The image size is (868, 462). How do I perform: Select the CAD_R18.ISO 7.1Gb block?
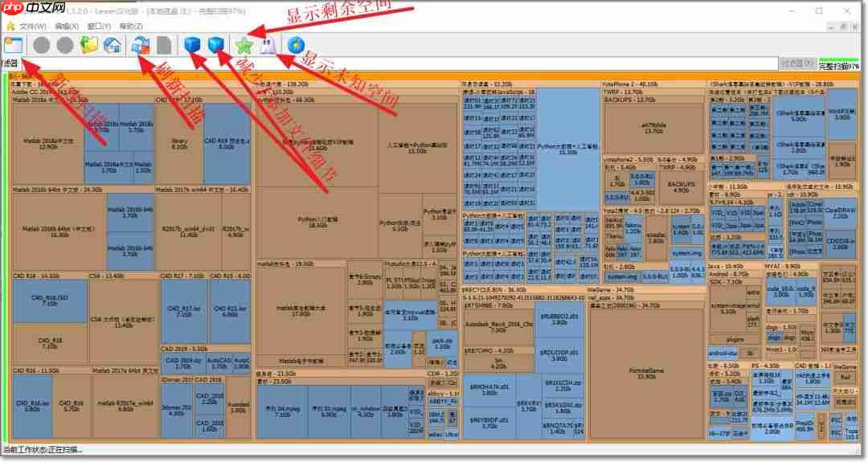[x=50, y=301]
